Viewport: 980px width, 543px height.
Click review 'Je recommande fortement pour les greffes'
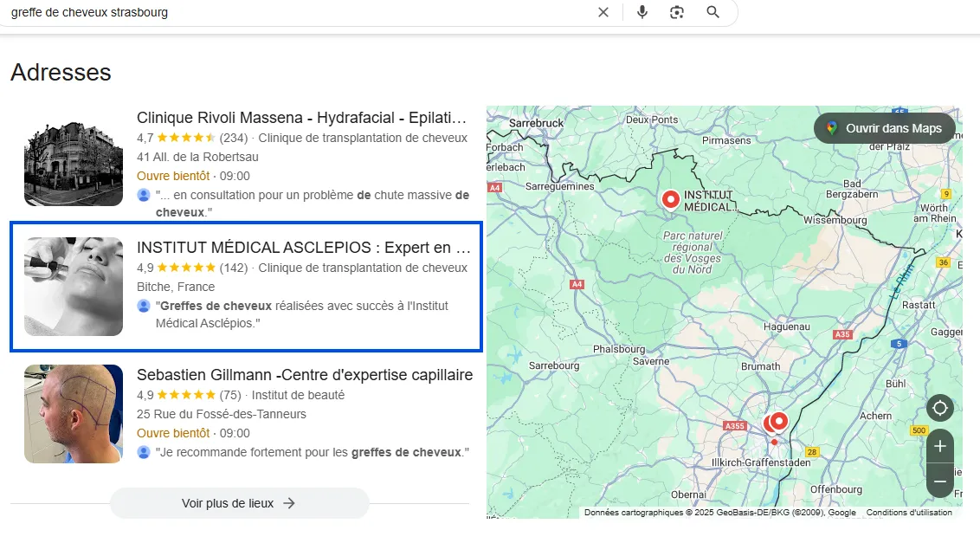point(312,452)
